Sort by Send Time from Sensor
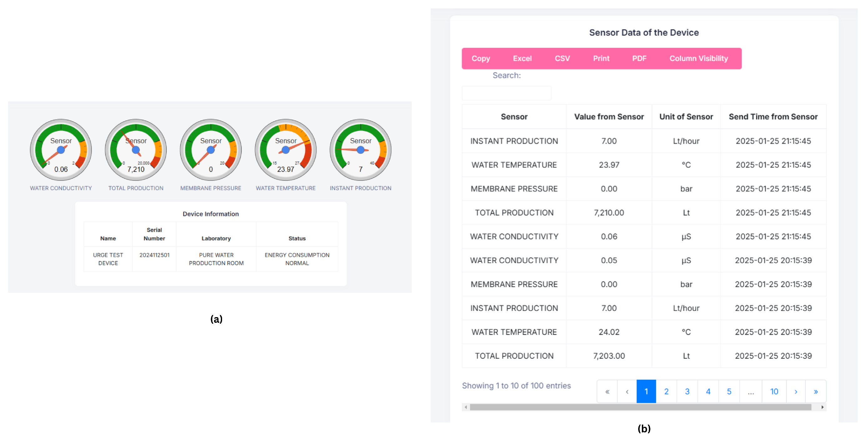The width and height of the screenshot is (868, 443). (773, 117)
